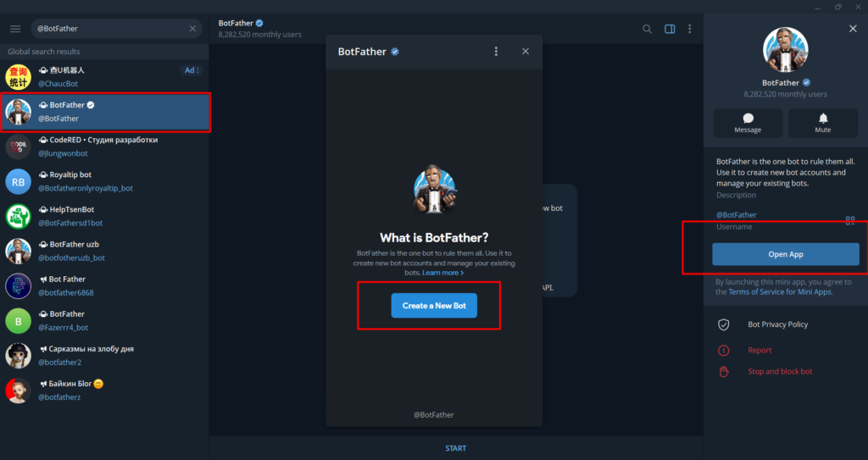Image resolution: width=868 pixels, height=460 pixels.
Task: Open the @Fazerrr4_bot BotFather result
Action: (x=104, y=321)
